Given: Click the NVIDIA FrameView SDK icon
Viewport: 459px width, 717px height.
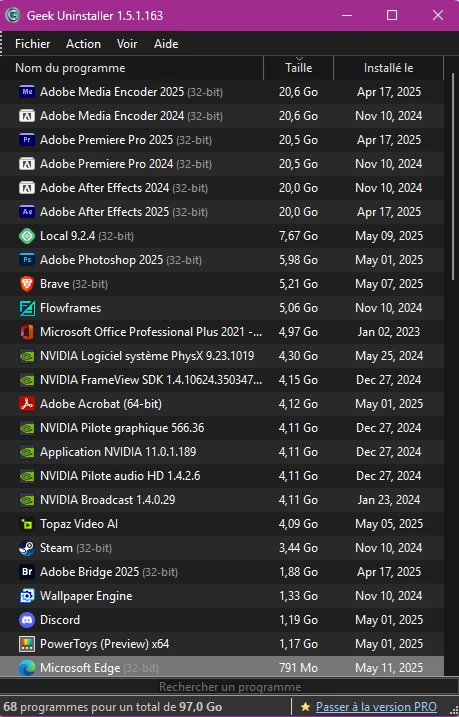Looking at the screenshot, I should [x=27, y=380].
